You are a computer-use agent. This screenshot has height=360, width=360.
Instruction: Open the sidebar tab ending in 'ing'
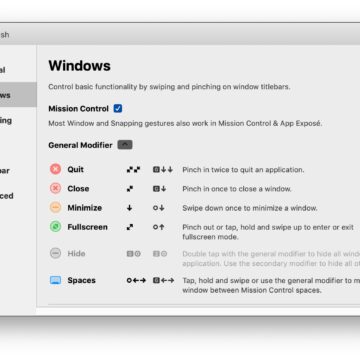pos(18,120)
